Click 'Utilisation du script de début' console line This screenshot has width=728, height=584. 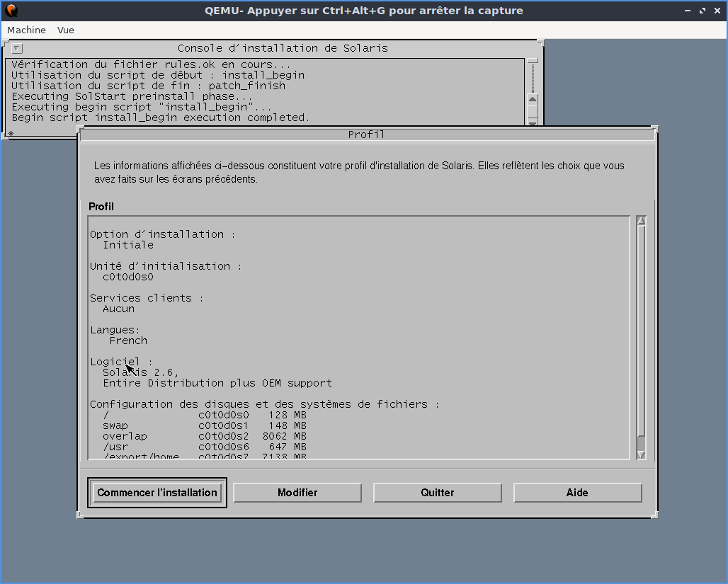(158, 75)
